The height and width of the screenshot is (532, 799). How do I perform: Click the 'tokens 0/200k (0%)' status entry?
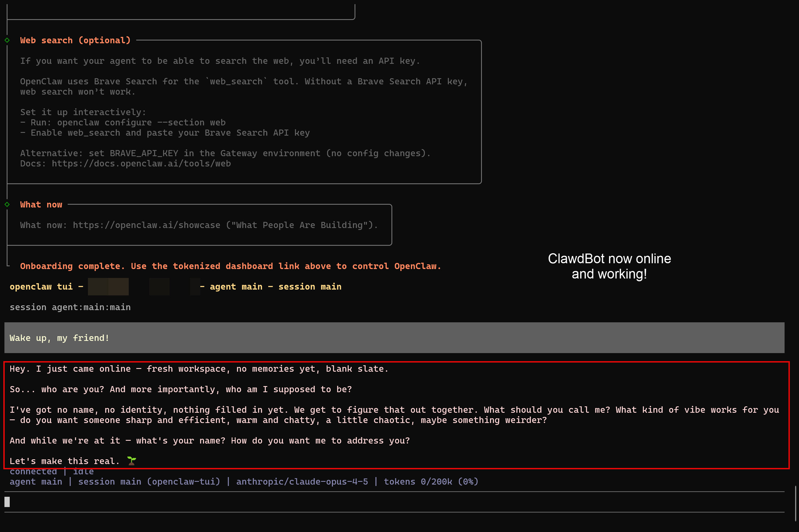point(431,482)
